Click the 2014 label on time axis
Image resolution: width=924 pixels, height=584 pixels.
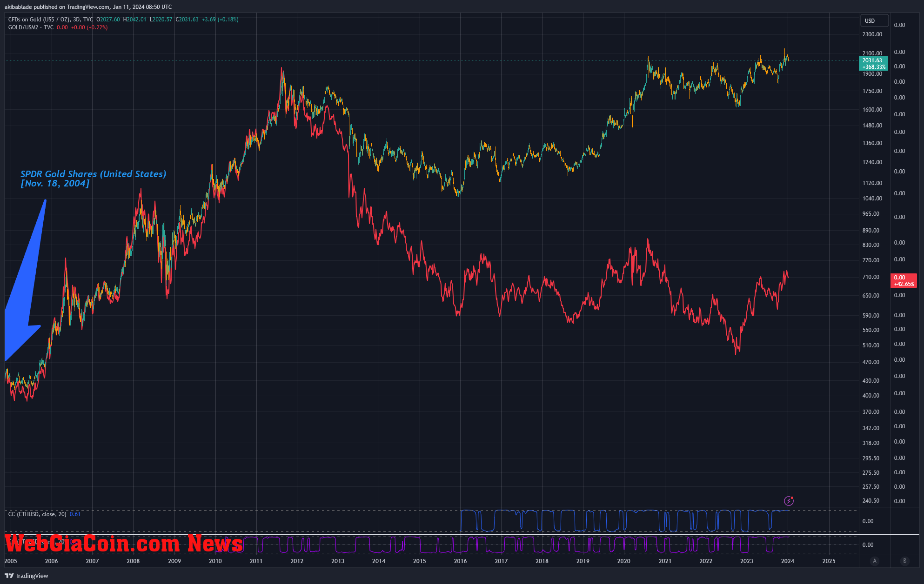(x=379, y=561)
